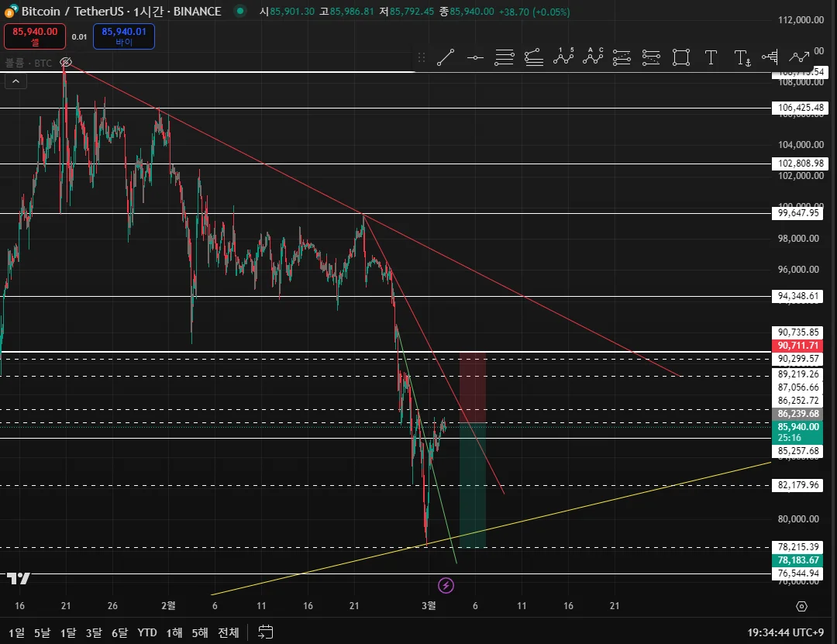Select the Text tool
The width and height of the screenshot is (837, 644).
click(711, 57)
